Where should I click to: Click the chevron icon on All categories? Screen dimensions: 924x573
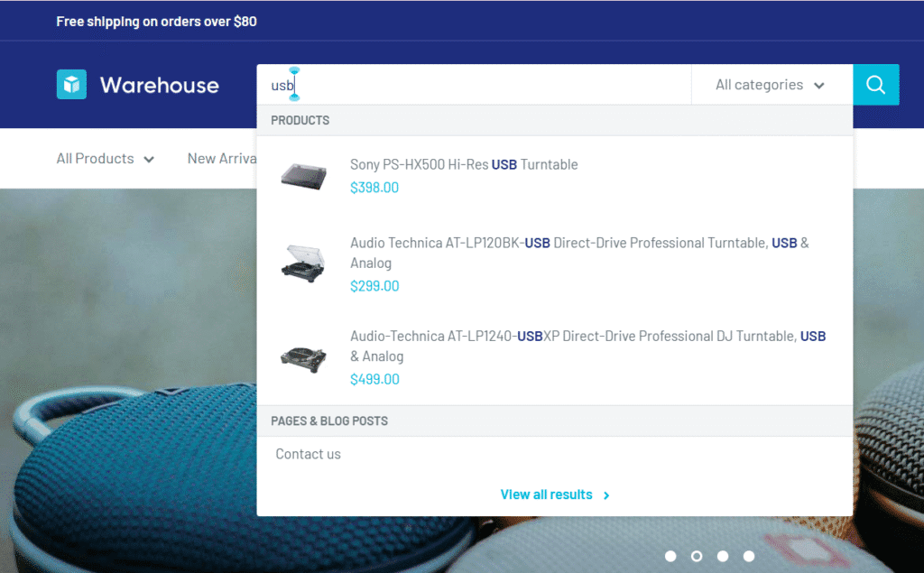820,84
